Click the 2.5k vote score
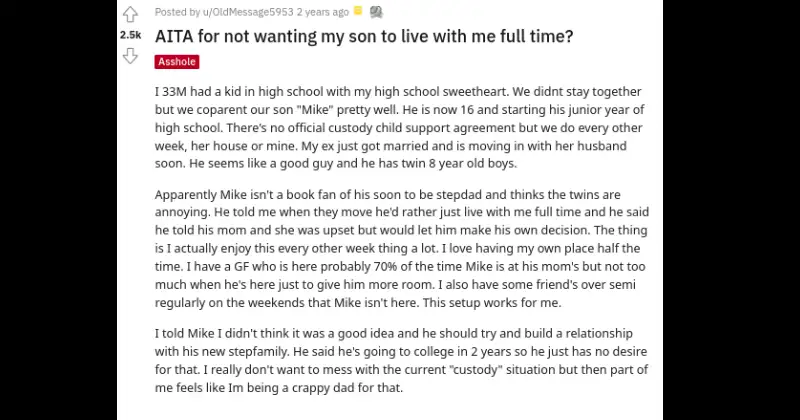Screen dimensions: 800x420 coord(130,35)
